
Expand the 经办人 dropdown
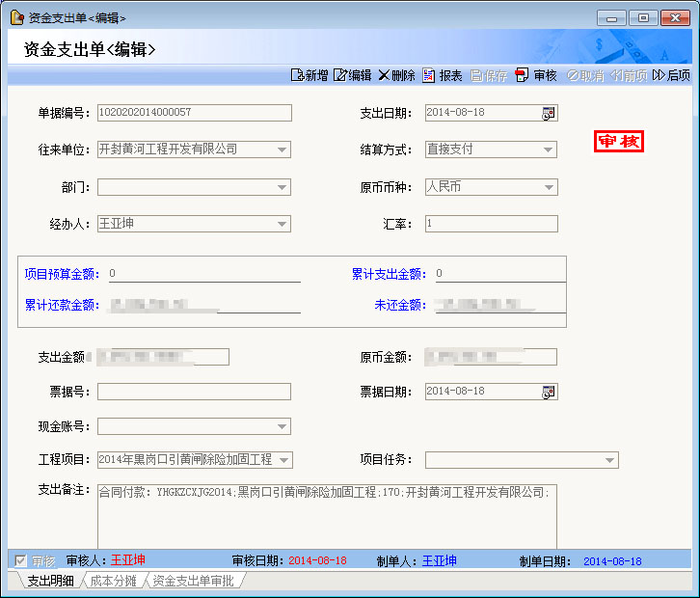coord(282,224)
